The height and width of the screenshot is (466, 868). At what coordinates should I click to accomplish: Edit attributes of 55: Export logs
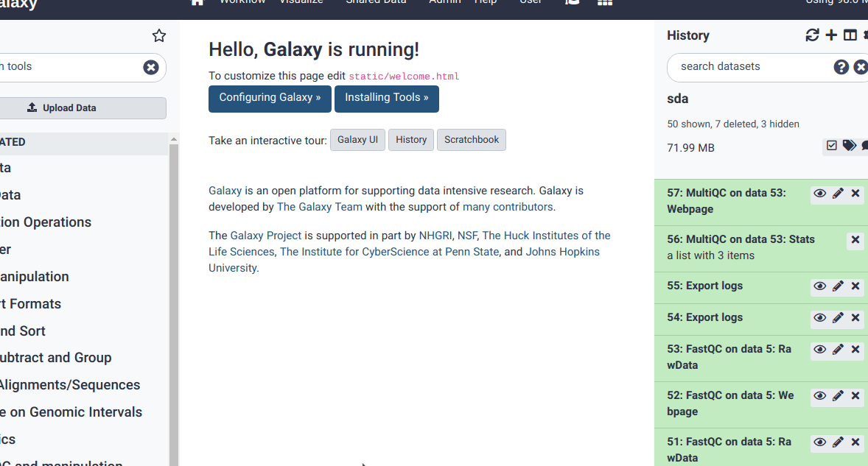point(838,286)
